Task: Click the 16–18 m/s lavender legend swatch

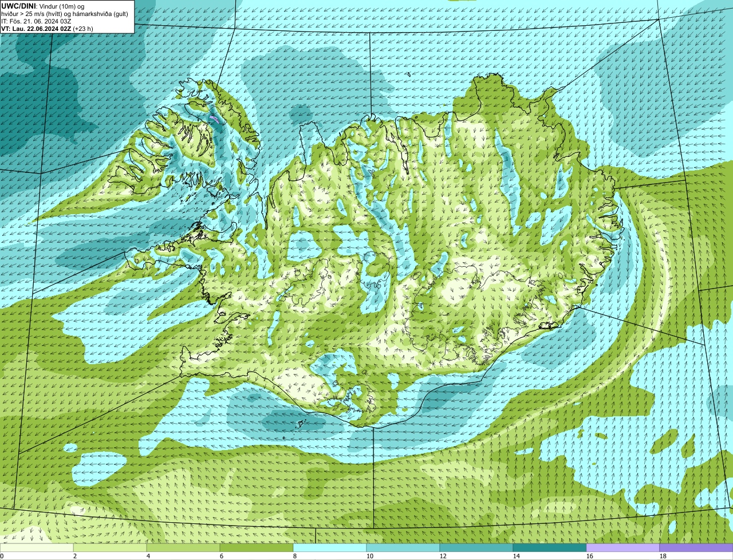Action: pos(623,547)
